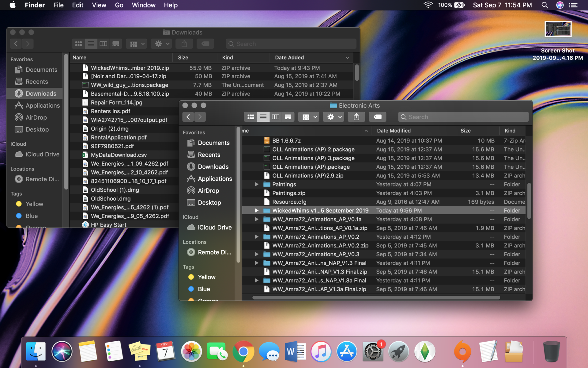The image size is (588, 368).
Task: Switch Electronic Arts window to column view
Action: [276, 117]
